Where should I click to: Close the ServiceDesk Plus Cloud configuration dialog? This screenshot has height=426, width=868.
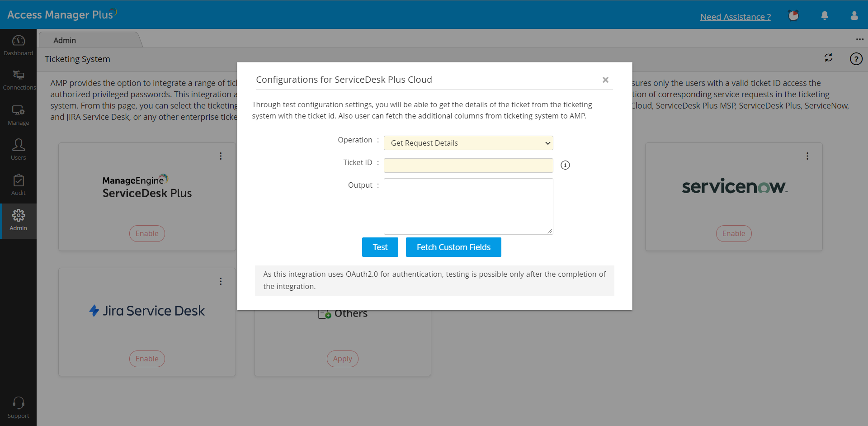(605, 80)
